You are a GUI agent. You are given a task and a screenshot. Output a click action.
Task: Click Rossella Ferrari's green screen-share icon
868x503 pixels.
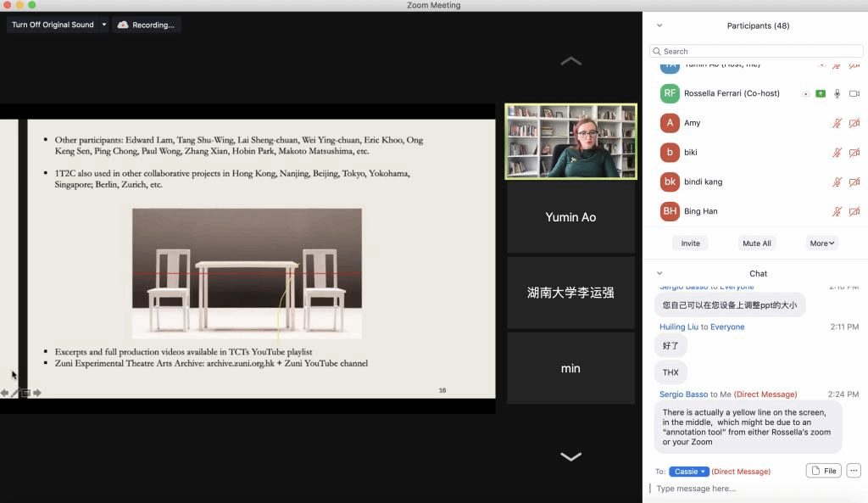[821, 93]
